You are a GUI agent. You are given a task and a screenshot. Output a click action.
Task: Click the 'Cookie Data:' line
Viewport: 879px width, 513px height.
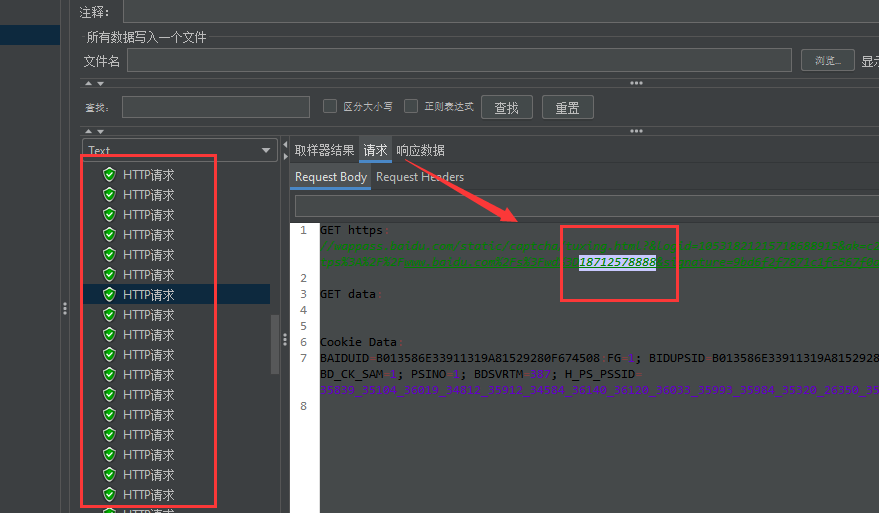[x=361, y=342]
